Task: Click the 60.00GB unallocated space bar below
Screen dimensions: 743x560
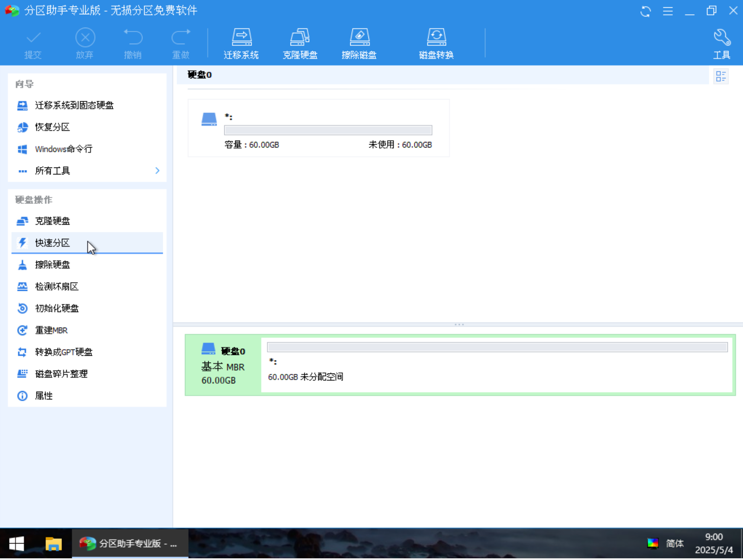Action: coord(497,347)
